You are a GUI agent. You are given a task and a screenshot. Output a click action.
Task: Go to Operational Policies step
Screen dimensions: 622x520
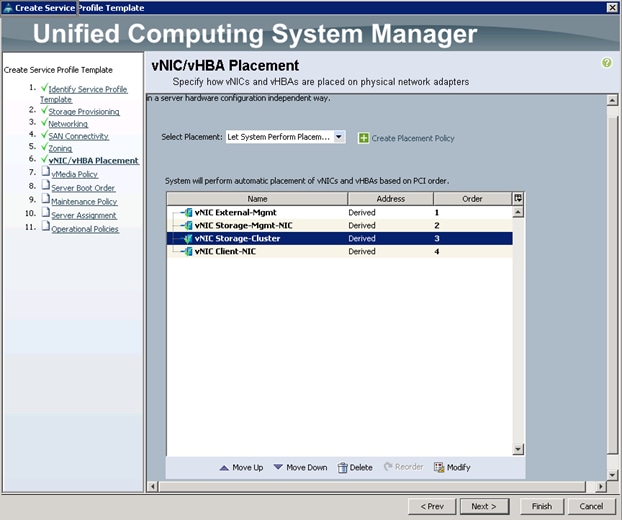[x=85, y=229]
